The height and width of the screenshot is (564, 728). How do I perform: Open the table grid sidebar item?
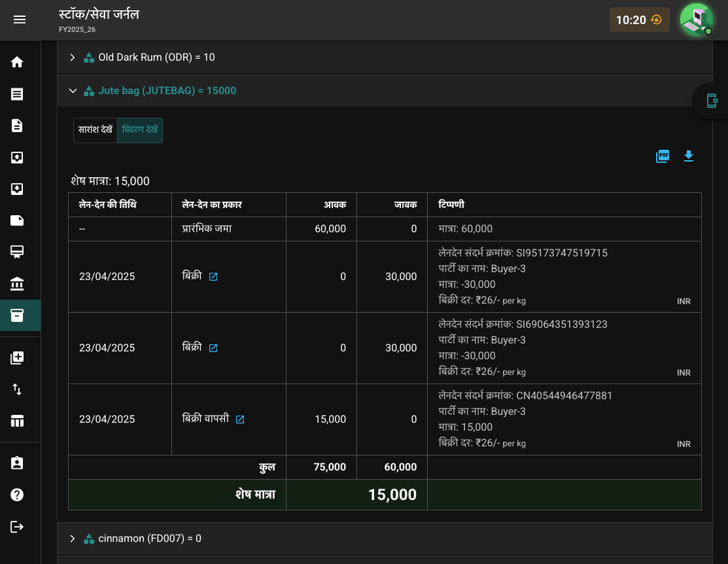[17, 421]
